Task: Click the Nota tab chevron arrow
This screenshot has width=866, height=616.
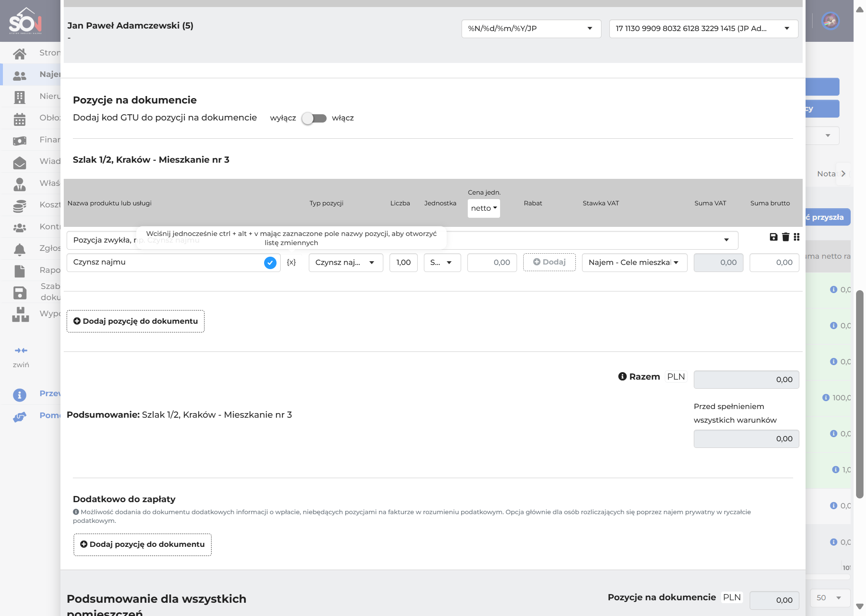Action: [843, 174]
